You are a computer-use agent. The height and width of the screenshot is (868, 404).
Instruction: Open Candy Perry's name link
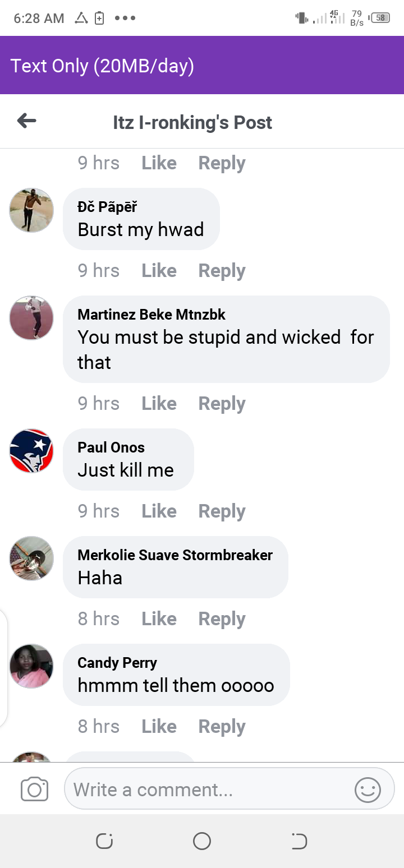(x=117, y=663)
